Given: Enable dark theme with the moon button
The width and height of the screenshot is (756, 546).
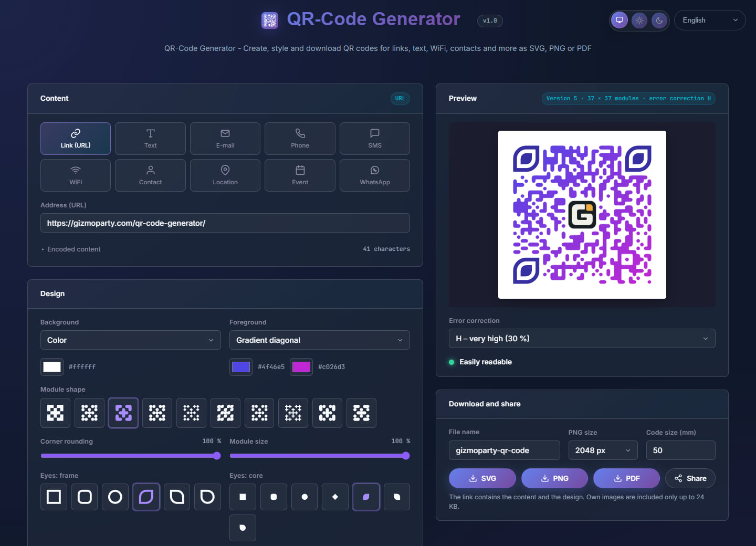Looking at the screenshot, I should 659,20.
